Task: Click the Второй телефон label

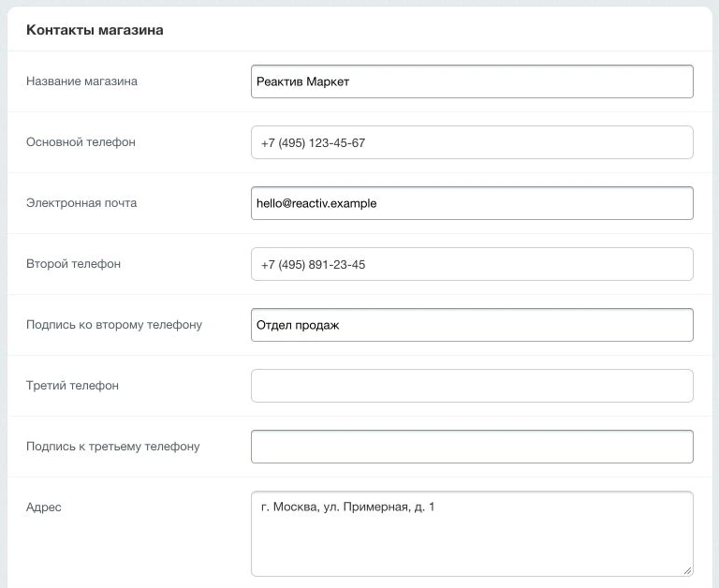Action: pyautogui.click(x=73, y=264)
